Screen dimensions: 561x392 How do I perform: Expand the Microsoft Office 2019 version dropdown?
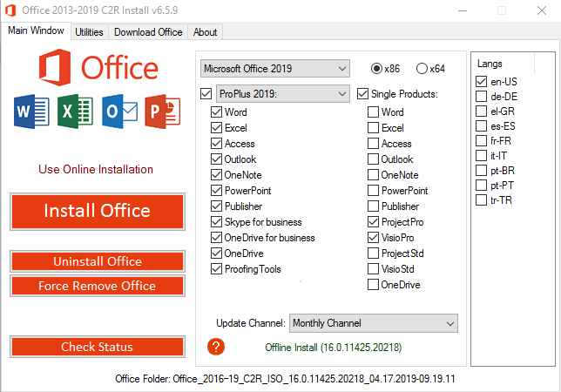coord(274,68)
